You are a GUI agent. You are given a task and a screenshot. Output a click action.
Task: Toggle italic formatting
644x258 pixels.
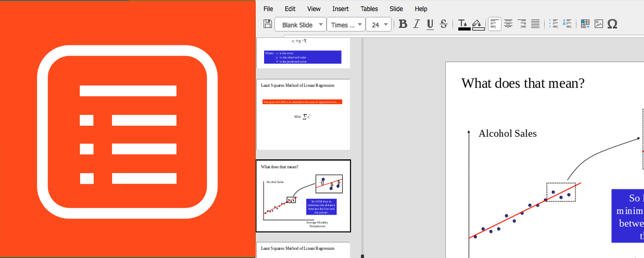pos(416,24)
